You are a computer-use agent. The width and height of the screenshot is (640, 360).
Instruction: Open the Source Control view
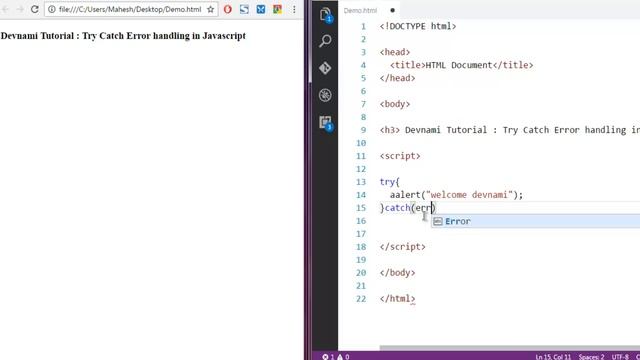click(325, 68)
